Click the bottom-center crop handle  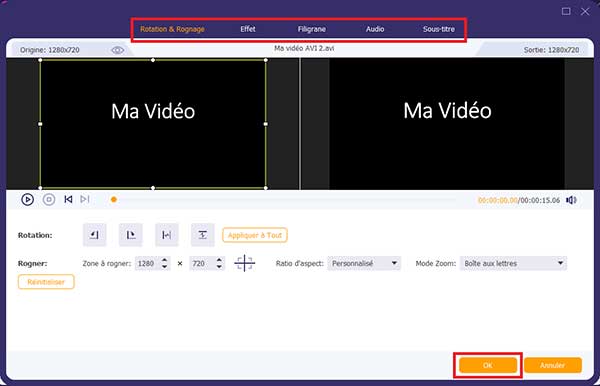click(x=153, y=188)
